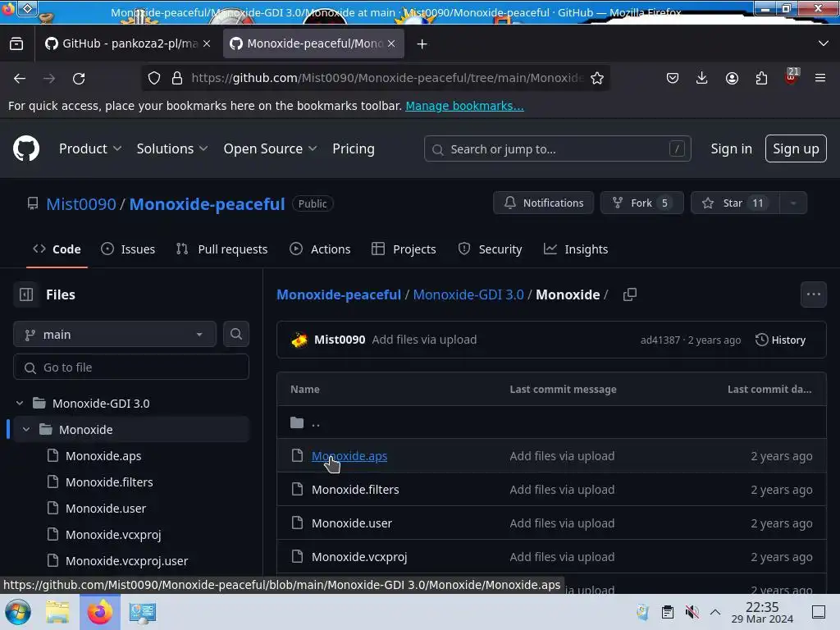Image resolution: width=840 pixels, height=630 pixels.
Task: Toggle the muted volume tray icon
Action: pyautogui.click(x=692, y=612)
